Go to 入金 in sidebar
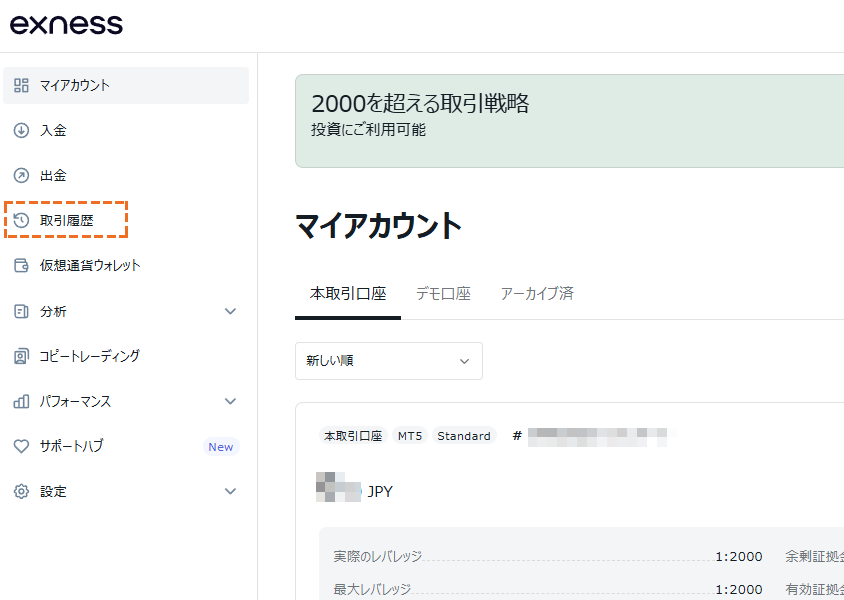 tap(126, 130)
